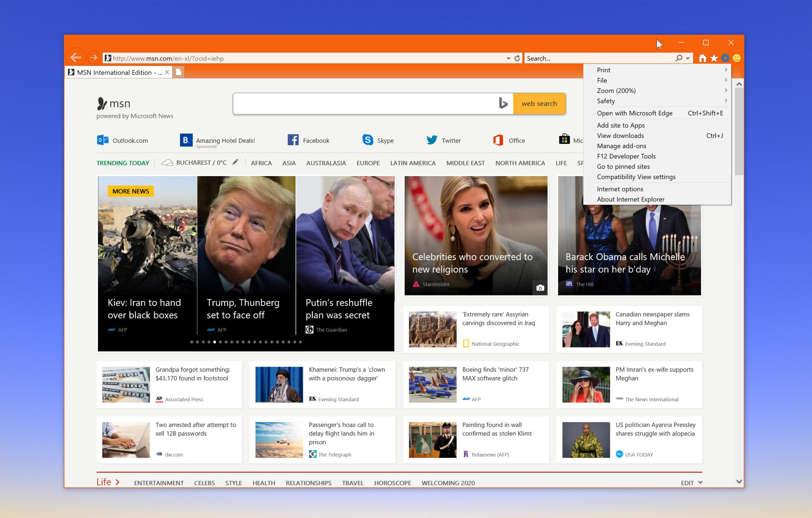
Task: Choose Manage add-ons
Action: tap(657, 146)
